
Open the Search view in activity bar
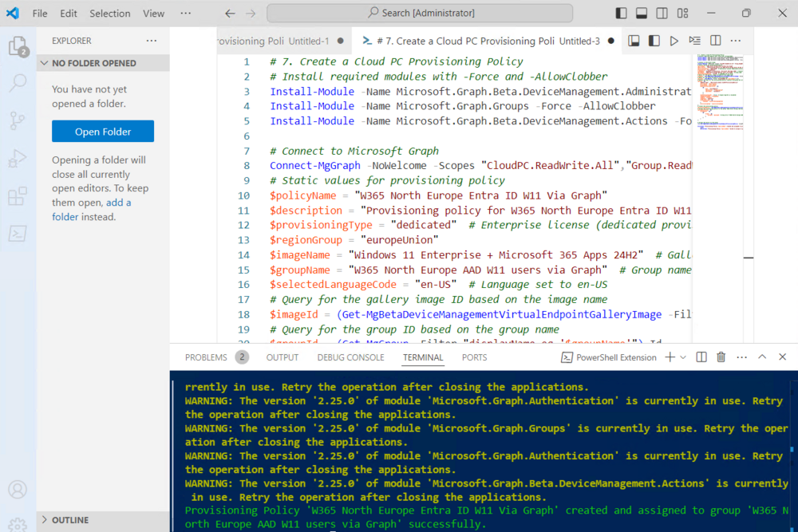click(x=18, y=83)
